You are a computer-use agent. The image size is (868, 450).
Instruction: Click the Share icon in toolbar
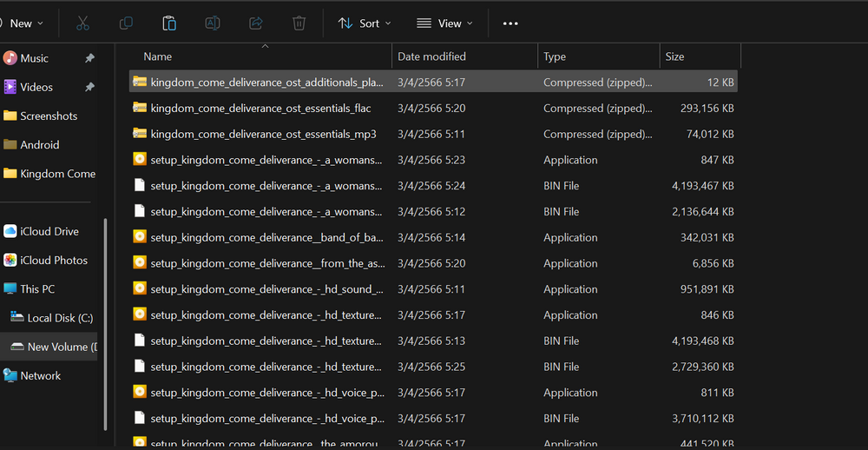click(x=256, y=23)
